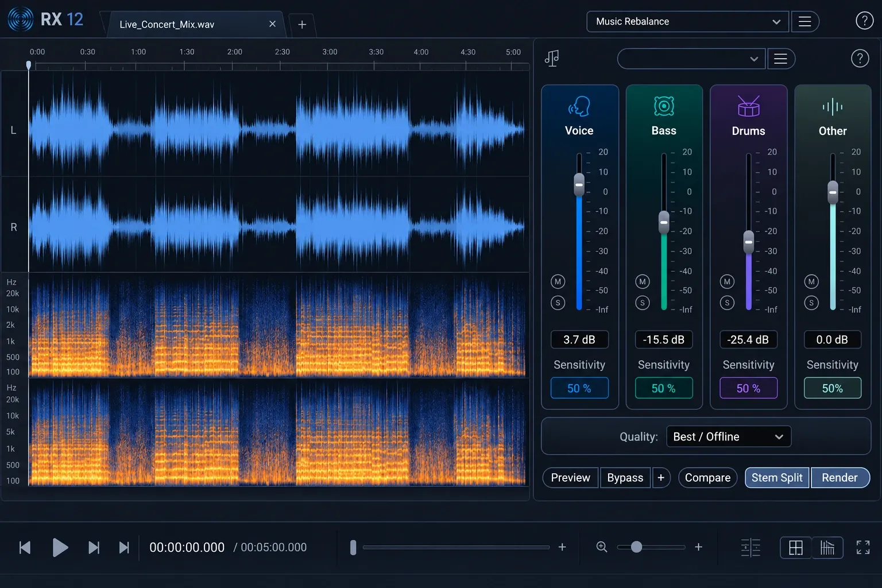Toggle the waveform/spectrogram grid view icon
882x588 pixels.
coord(796,548)
